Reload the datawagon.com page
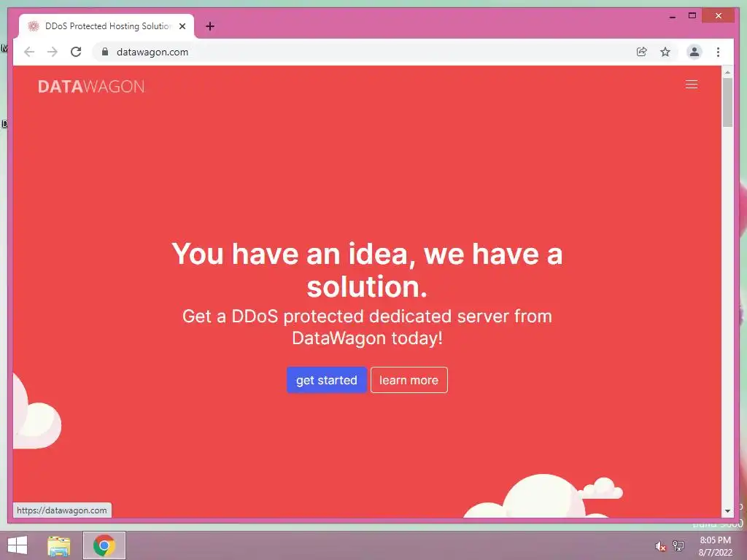Viewport: 747px width, 560px height. coord(76,52)
